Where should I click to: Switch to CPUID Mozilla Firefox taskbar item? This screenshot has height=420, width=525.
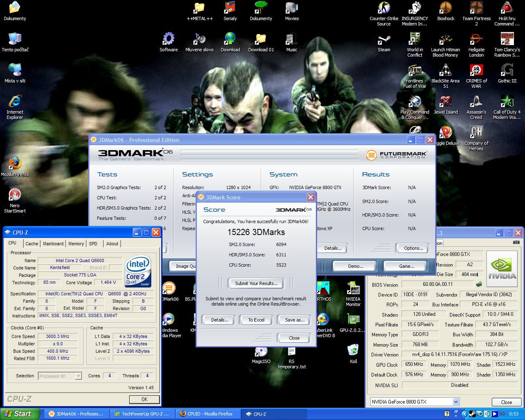click(208, 414)
